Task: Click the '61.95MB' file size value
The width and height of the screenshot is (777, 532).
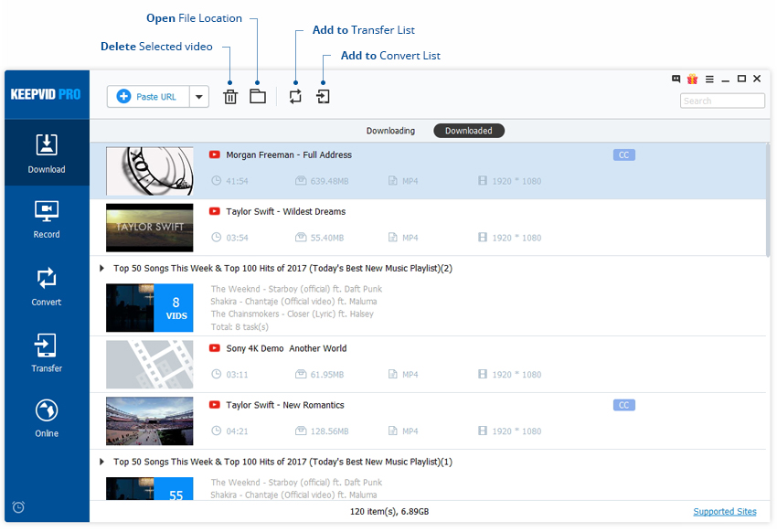Action: tap(327, 375)
